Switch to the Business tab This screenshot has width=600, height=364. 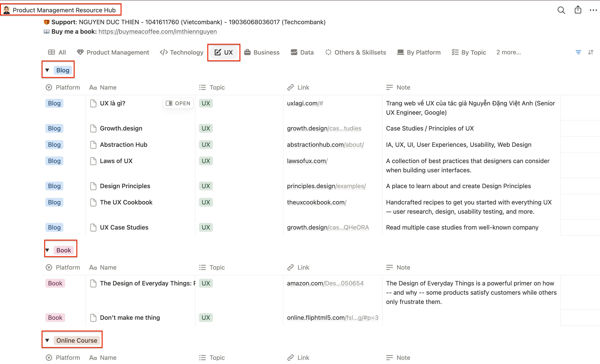(x=262, y=52)
